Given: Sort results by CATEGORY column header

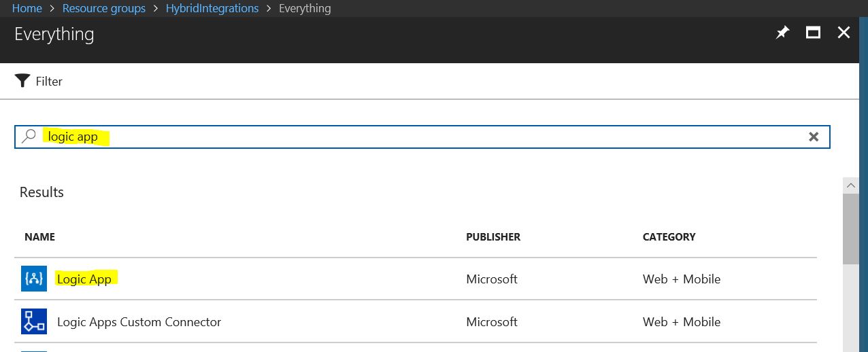Looking at the screenshot, I should pos(669,237).
